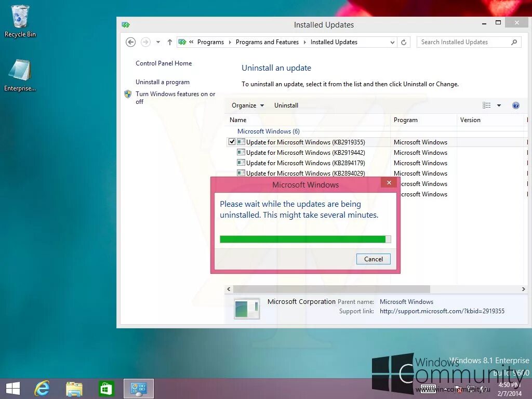This screenshot has width=532, height=399.
Task: Click the Installed Updates breadcrumb
Action: point(334,42)
